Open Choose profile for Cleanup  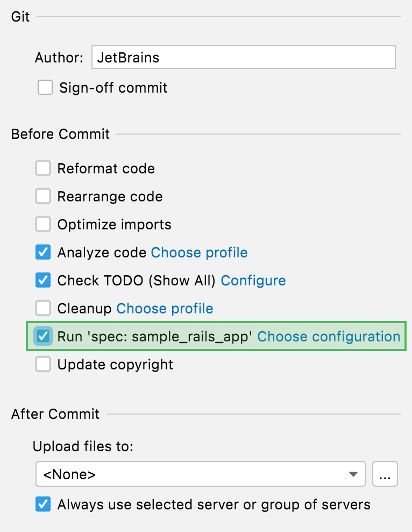click(x=164, y=308)
